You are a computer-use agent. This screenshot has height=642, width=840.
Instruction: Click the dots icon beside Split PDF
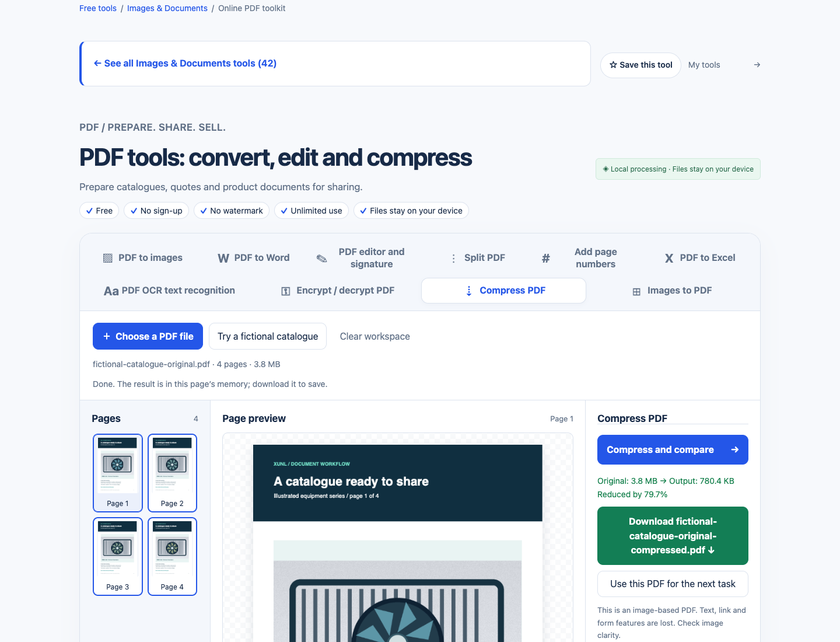[x=454, y=258]
